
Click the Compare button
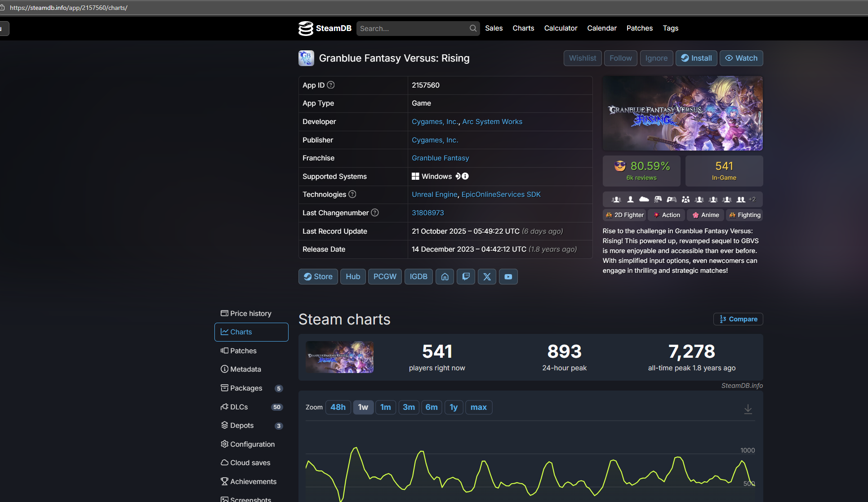[738, 319]
